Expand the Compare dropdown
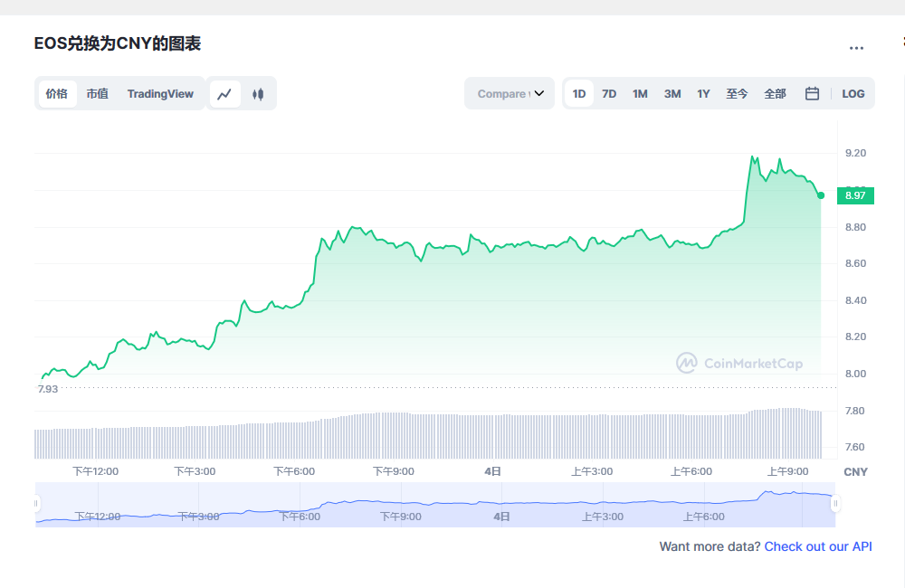 pyautogui.click(x=510, y=93)
